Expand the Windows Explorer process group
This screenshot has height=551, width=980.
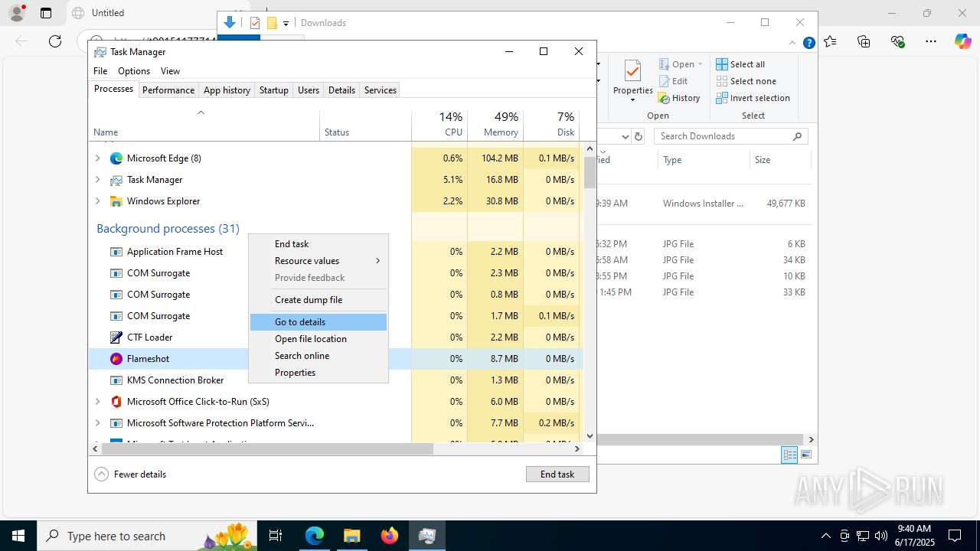pyautogui.click(x=97, y=201)
